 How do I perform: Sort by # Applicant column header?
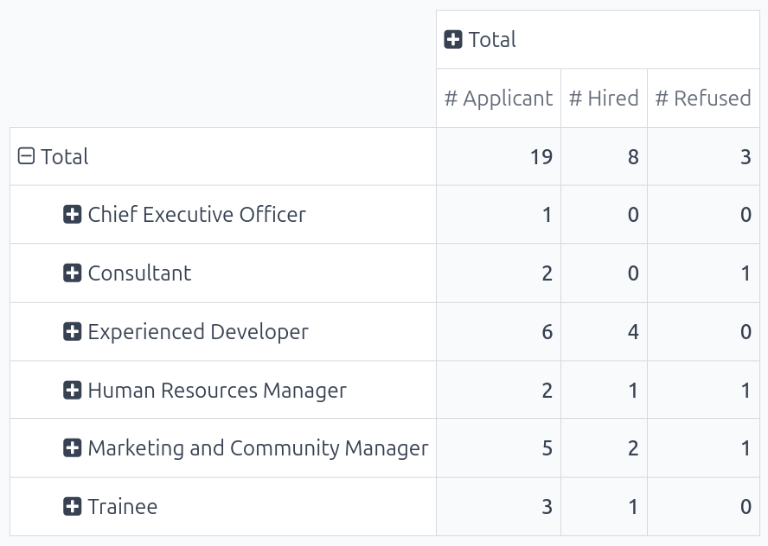498,98
